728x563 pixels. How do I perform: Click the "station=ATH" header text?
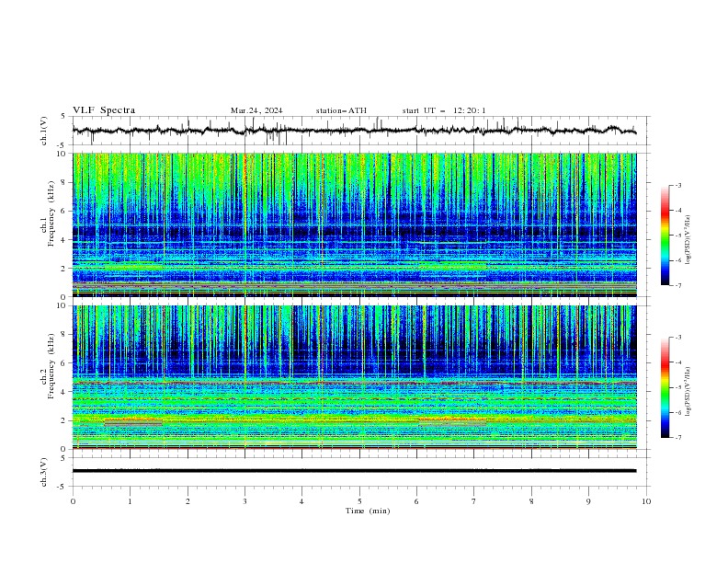(341, 110)
